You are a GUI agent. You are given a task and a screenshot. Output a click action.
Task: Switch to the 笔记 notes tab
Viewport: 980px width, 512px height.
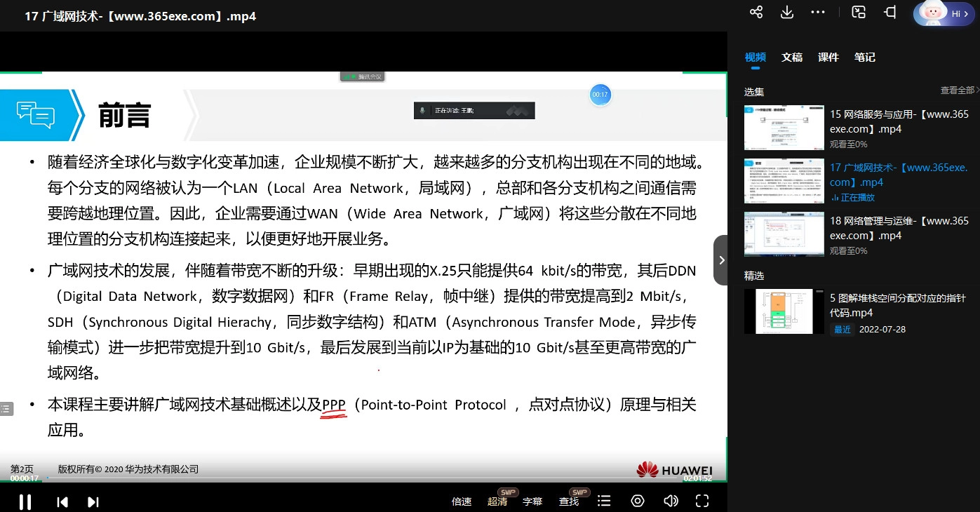(865, 57)
